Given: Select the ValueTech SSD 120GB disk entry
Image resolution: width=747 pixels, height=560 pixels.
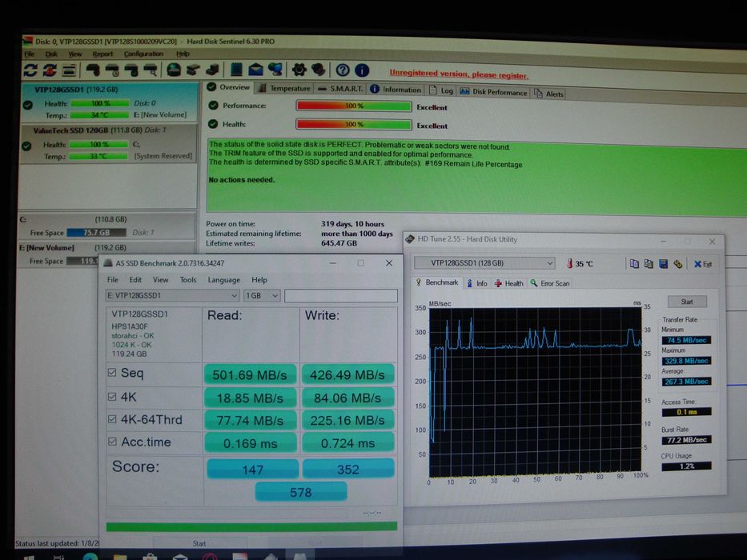Looking at the screenshot, I should click(x=108, y=143).
